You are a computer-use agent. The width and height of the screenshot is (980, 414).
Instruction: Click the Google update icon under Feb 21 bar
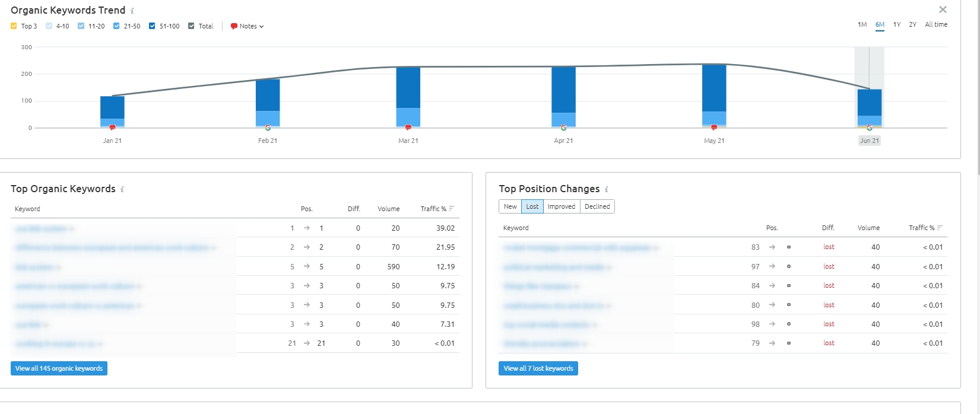268,128
